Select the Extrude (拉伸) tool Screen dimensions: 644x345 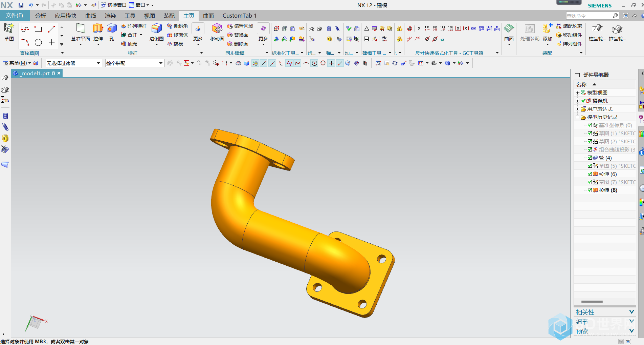pos(98,32)
